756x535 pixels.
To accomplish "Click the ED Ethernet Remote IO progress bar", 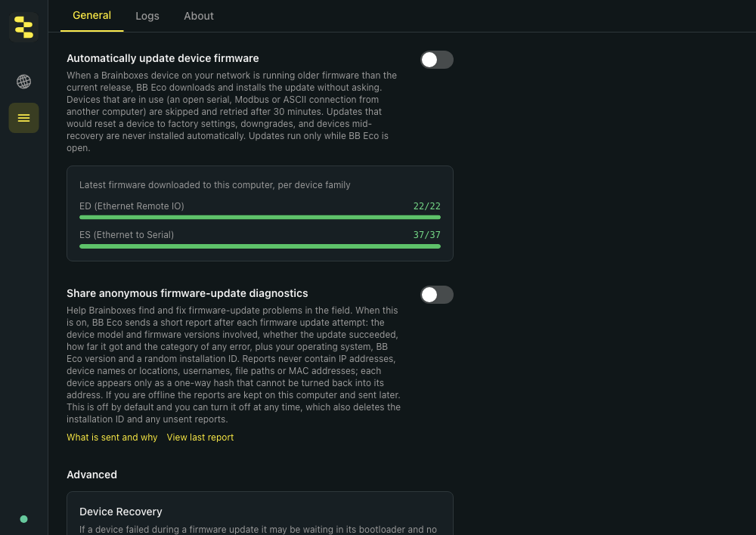I will coord(260,218).
